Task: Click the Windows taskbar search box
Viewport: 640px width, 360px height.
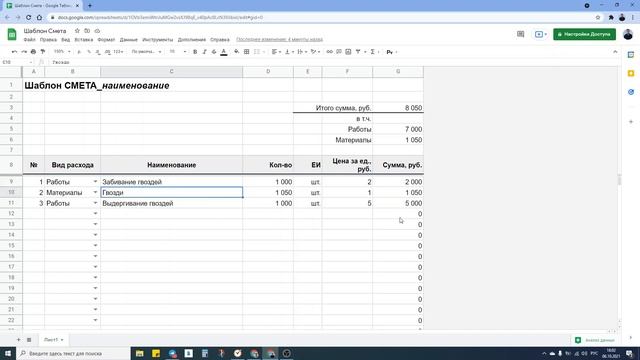Action: [x=73, y=353]
